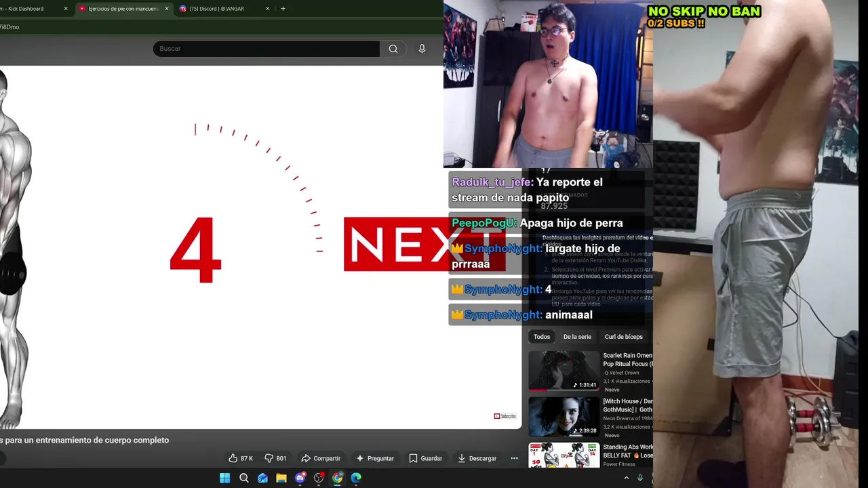This screenshot has height=488, width=868.
Task: Click the Neon Dreams of 1984 channel name
Action: pyautogui.click(x=628, y=418)
